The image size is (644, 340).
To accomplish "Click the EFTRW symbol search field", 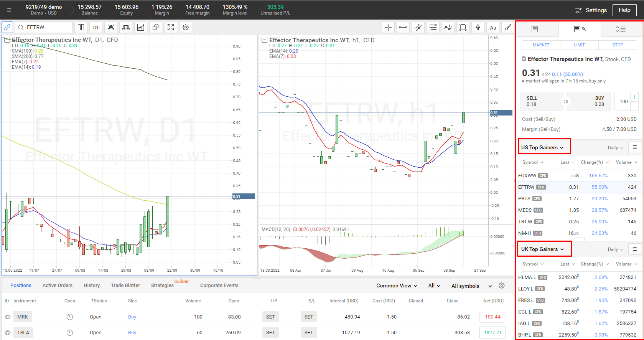I will click(44, 27).
